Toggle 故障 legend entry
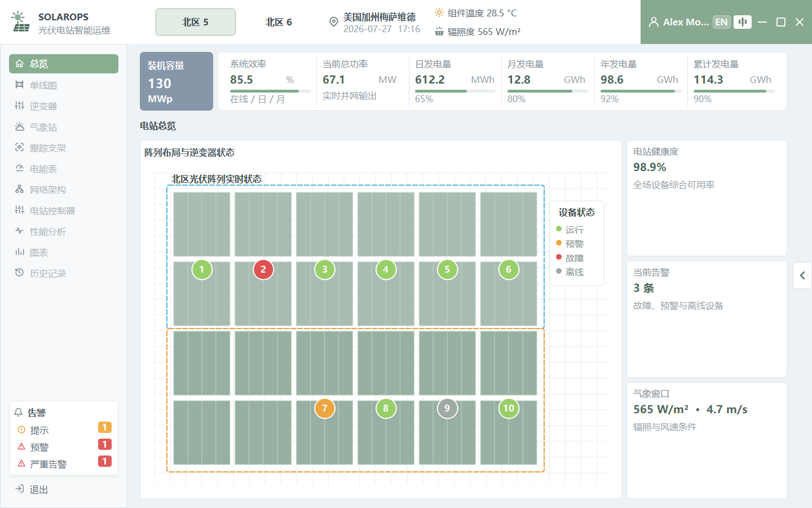The width and height of the screenshot is (812, 508). point(570,258)
